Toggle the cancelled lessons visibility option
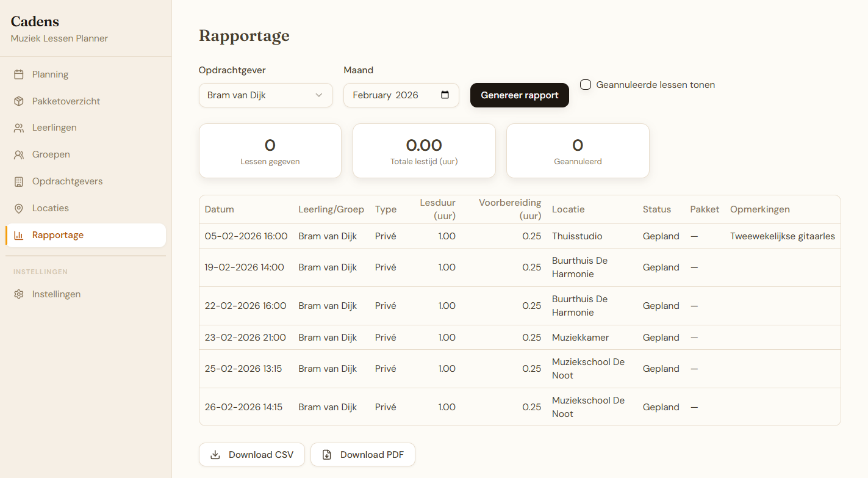868x478 pixels. 585,85
